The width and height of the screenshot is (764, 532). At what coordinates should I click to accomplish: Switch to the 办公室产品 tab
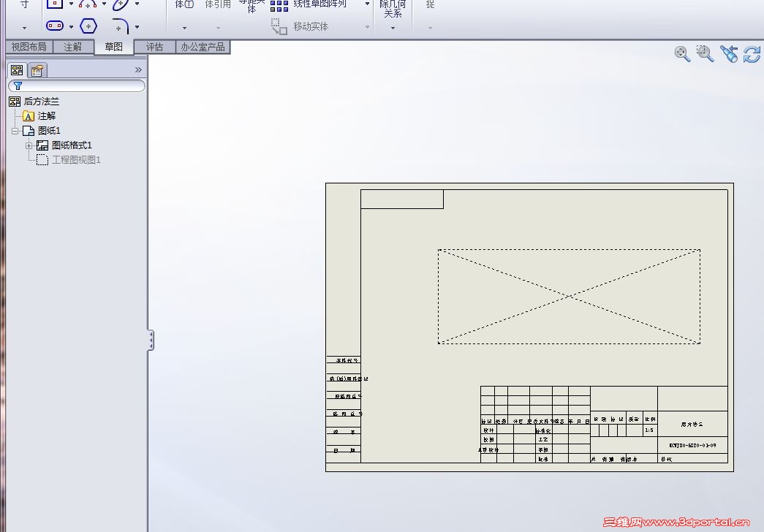pos(203,47)
